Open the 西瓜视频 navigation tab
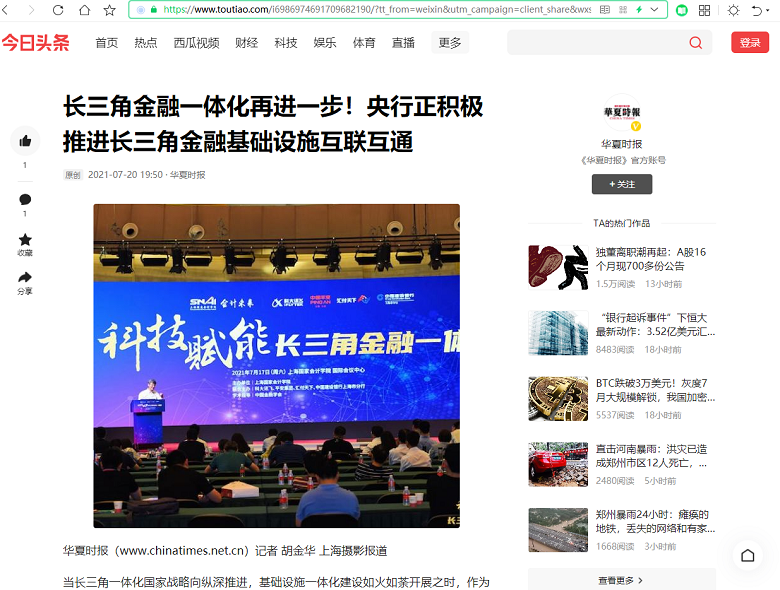This screenshot has width=780, height=590. [196, 43]
